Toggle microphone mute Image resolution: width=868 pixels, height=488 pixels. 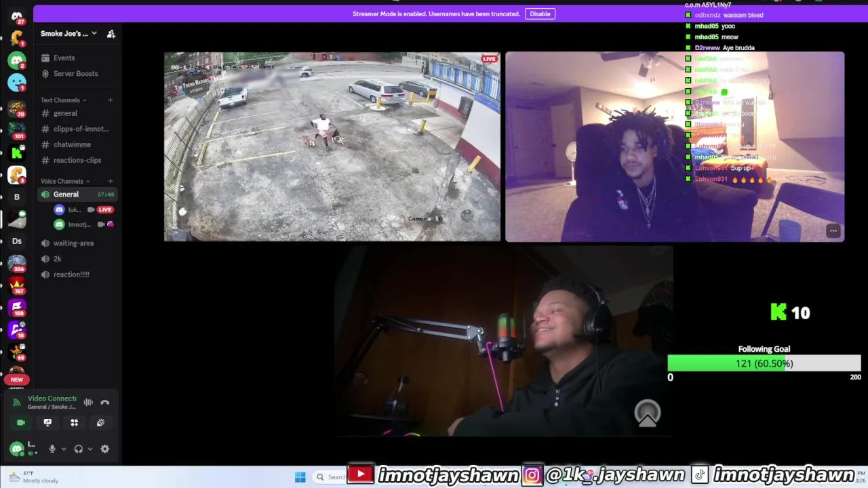coord(52,449)
